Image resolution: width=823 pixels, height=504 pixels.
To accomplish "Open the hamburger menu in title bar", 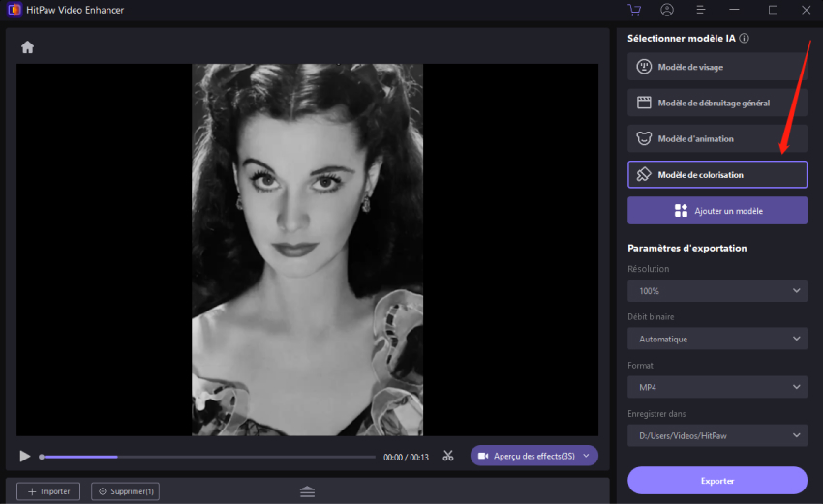I will coord(700,10).
